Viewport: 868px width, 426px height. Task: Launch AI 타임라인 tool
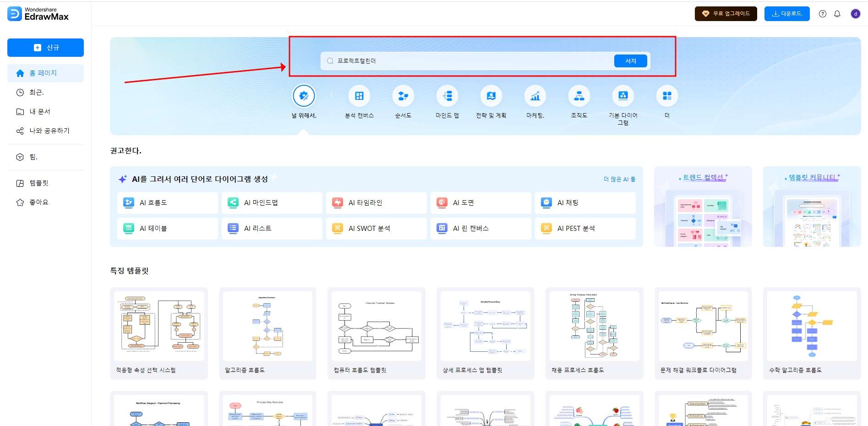coord(377,202)
